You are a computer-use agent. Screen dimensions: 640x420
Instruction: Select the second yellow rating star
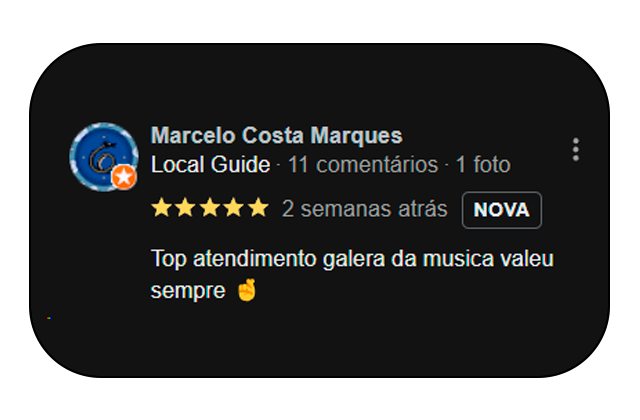click(x=185, y=208)
